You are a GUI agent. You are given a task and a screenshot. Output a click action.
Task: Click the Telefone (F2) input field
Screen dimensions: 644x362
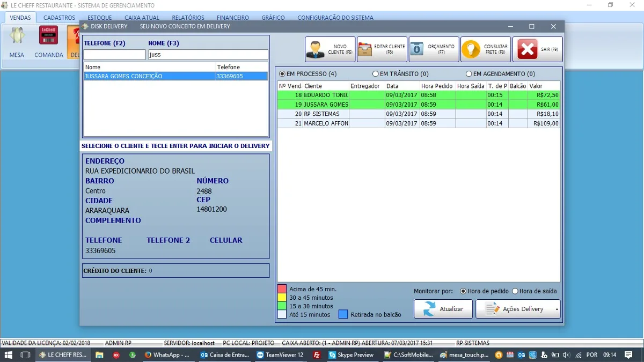point(114,55)
